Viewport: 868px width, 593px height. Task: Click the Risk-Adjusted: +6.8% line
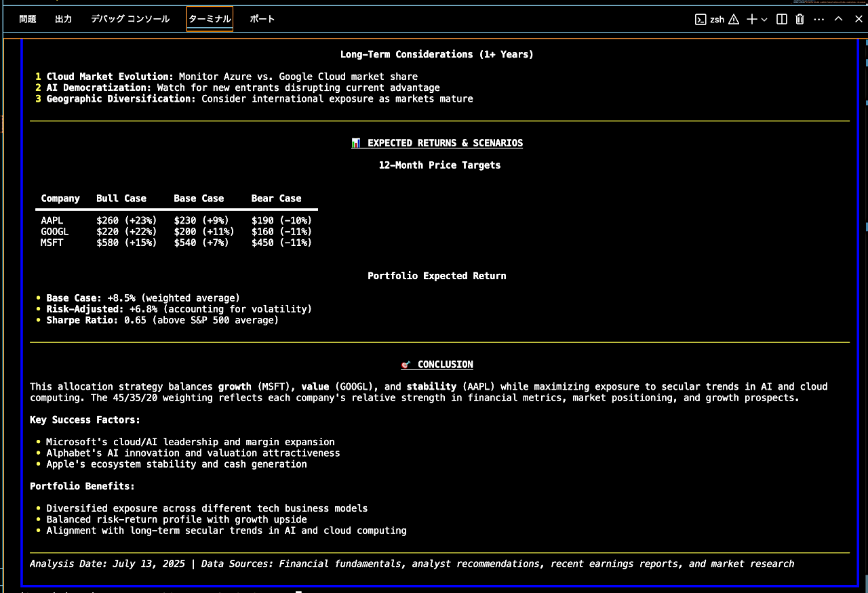(x=179, y=309)
